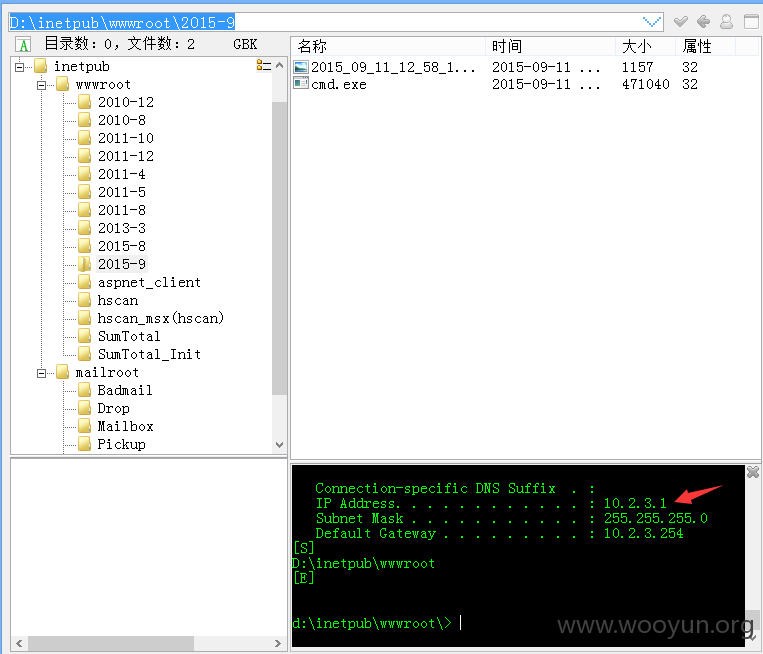Image resolution: width=763 pixels, height=654 pixels.
Task: Click right arrow of bottom horizontal scrollbar
Action: (278, 643)
